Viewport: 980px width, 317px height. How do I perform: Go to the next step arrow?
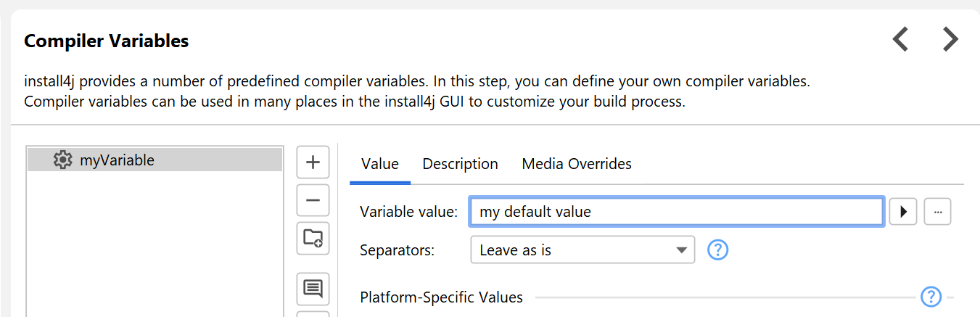[x=950, y=39]
